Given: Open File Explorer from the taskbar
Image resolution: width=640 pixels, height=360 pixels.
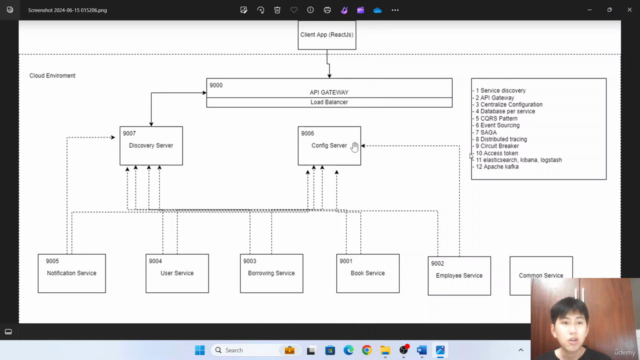Looking at the screenshot, I should (x=385, y=350).
